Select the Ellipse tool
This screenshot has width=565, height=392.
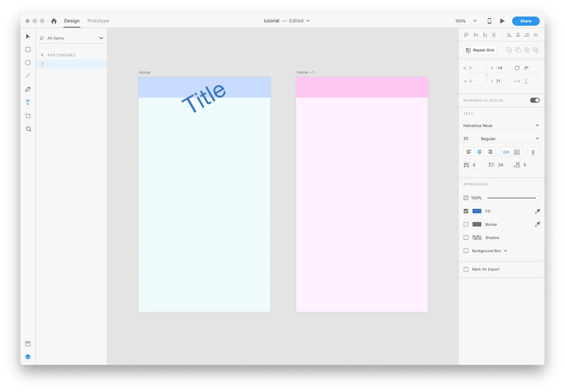tap(28, 63)
